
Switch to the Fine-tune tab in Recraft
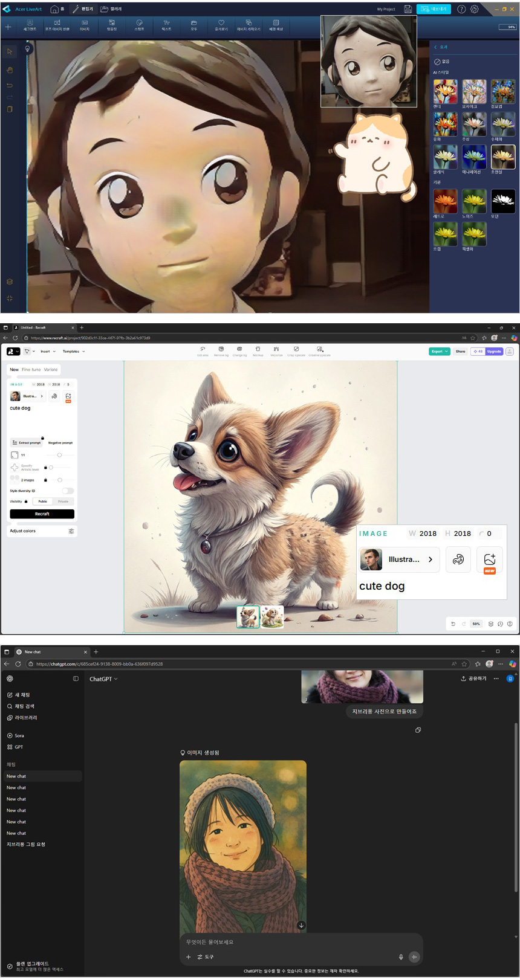(31, 369)
